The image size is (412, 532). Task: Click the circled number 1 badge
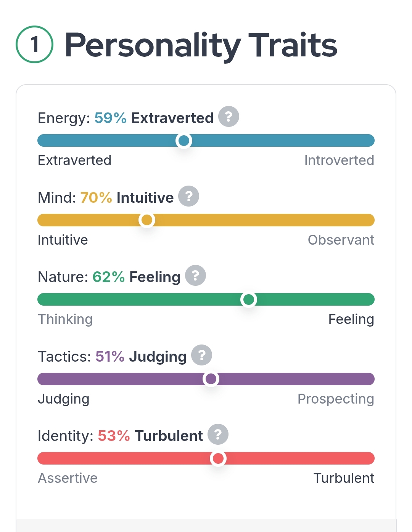pos(34,45)
